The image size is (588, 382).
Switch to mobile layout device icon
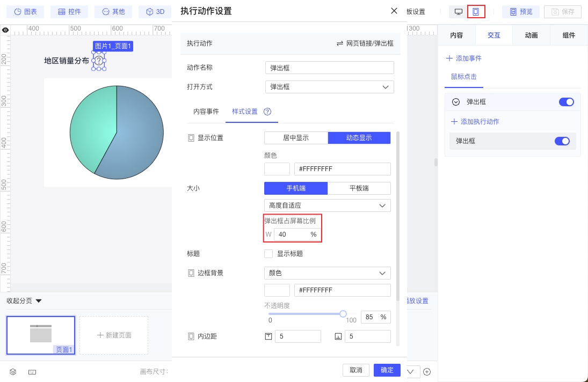coord(475,12)
